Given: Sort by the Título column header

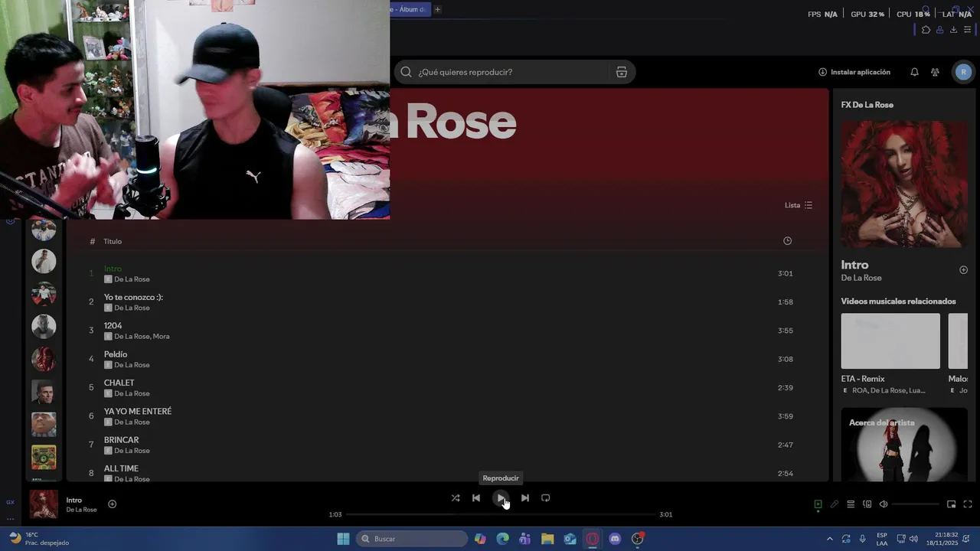Looking at the screenshot, I should coord(113,241).
